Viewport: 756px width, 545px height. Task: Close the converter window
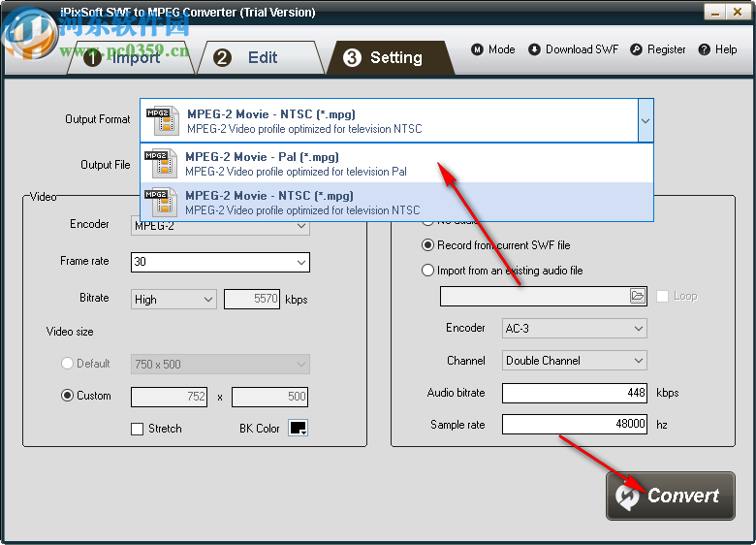(x=738, y=12)
